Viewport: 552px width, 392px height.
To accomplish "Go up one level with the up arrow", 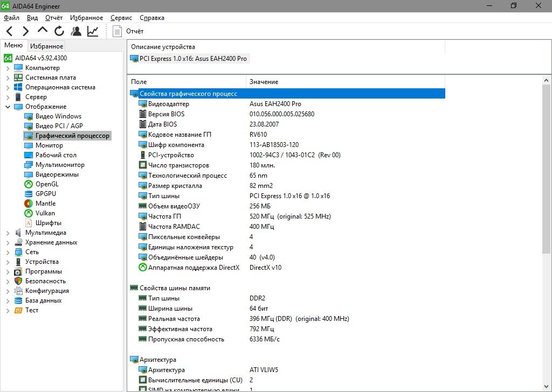I will tap(42, 30).
